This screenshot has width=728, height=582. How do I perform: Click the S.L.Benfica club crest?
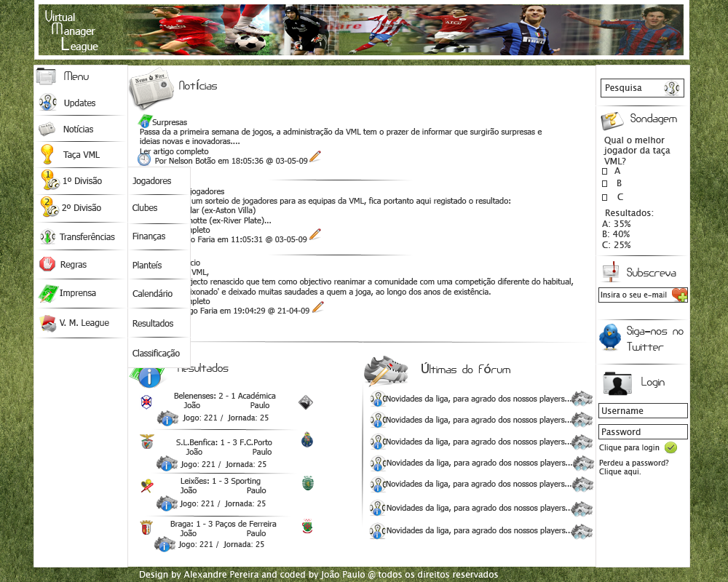click(x=147, y=441)
